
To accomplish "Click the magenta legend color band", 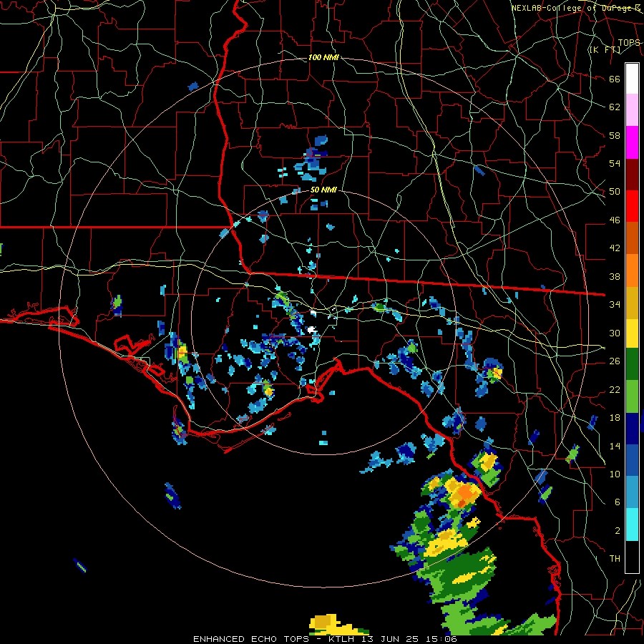I will (x=632, y=142).
